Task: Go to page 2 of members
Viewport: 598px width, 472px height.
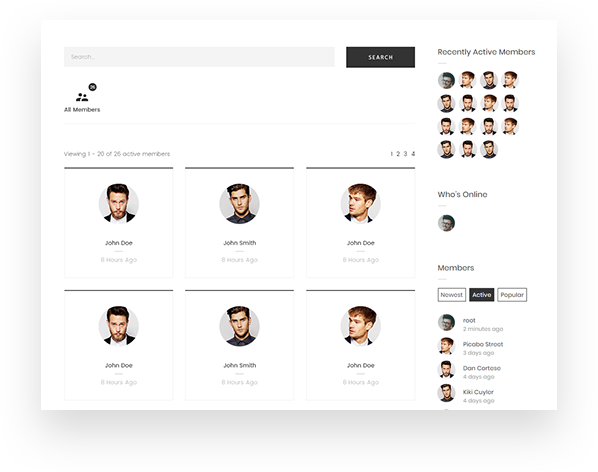Action: (x=398, y=154)
